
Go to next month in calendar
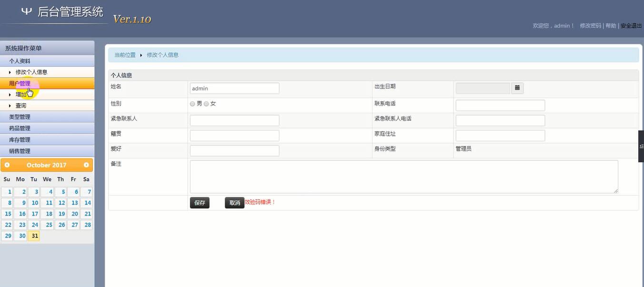(86, 165)
